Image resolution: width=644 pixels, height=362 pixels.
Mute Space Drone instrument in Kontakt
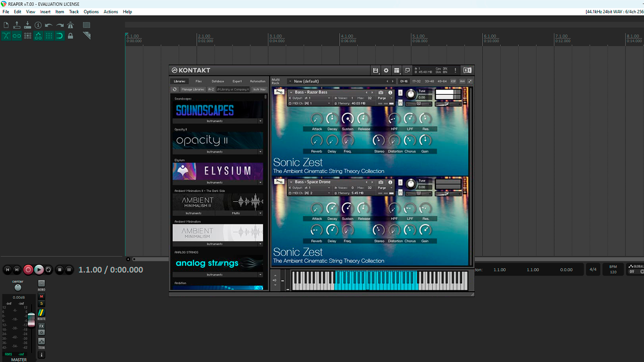[400, 192]
